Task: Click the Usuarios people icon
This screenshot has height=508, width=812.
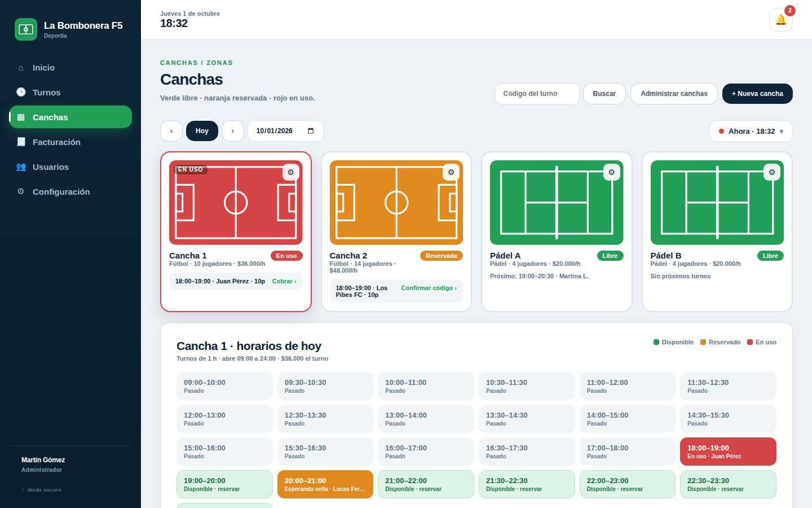Action: click(21, 167)
